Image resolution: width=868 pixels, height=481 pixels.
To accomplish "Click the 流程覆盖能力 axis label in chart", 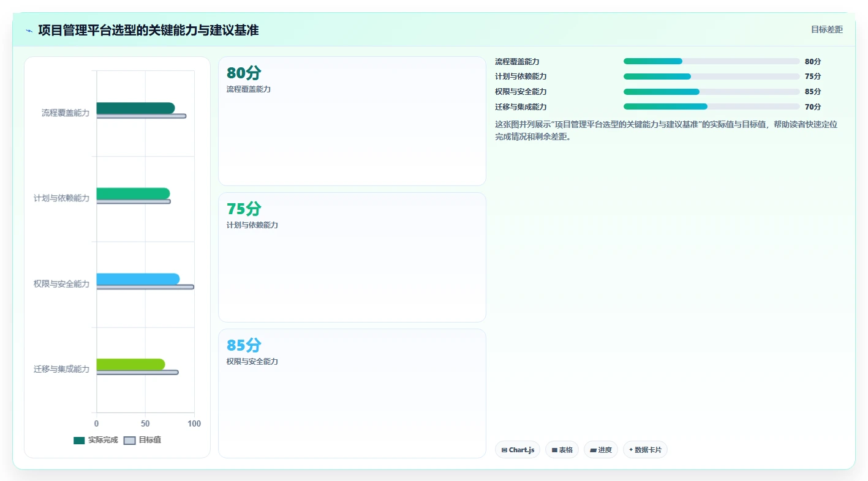I will (66, 113).
